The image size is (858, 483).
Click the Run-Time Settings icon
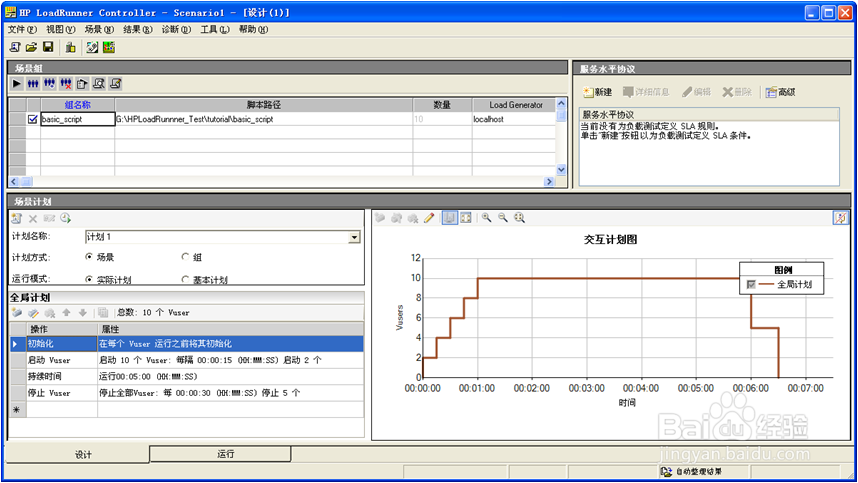[x=82, y=84]
